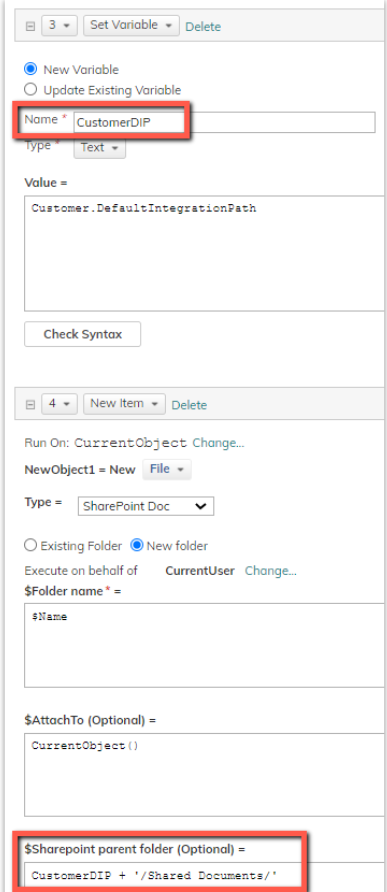
Task: Click the Name field containing CustomerDIP
Action: tap(224, 122)
